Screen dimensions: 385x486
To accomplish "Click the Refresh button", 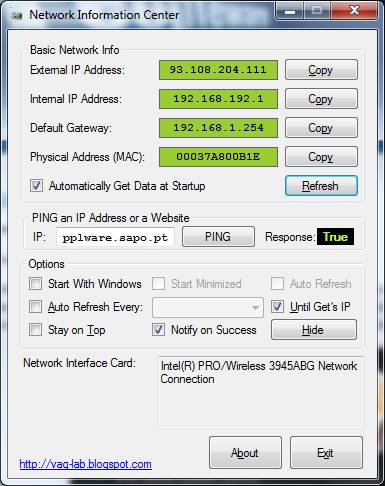I will click(321, 186).
